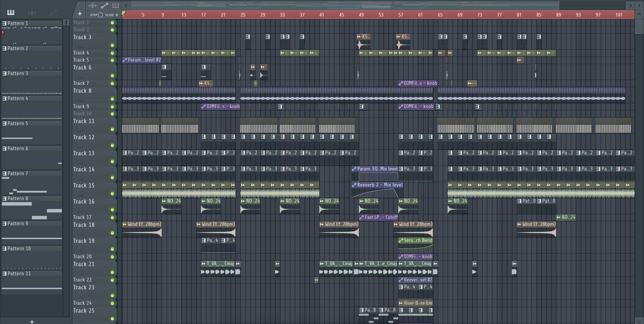Open Pattern 6 menu icon
Screen dimensions: 644x324
4,148
